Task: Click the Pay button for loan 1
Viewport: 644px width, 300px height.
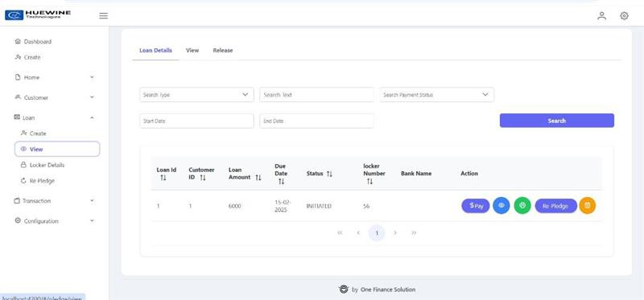Action: (476, 206)
